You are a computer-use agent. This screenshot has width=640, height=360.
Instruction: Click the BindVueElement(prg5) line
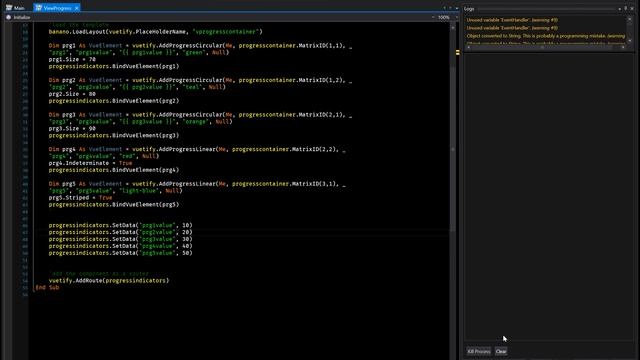(113, 204)
